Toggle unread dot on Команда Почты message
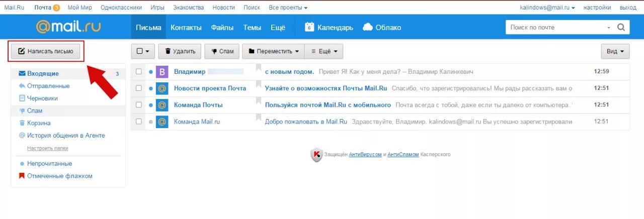This screenshot has width=644, height=219. 151,105
